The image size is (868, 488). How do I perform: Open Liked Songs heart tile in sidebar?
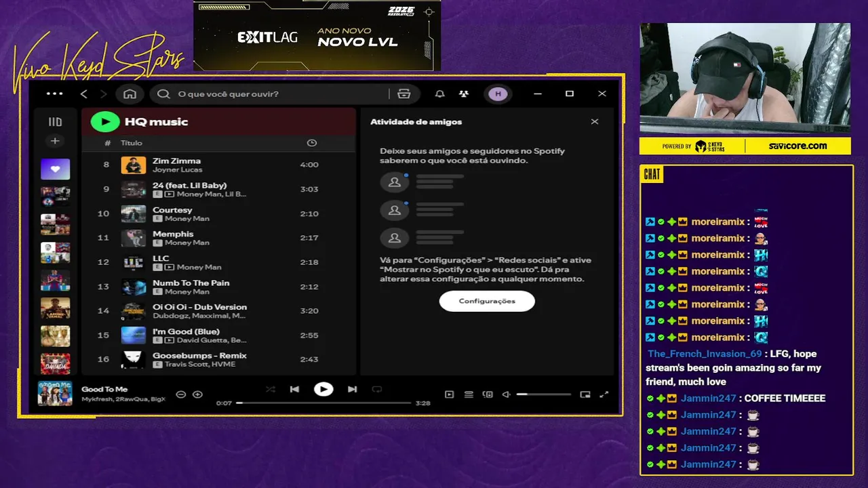point(55,169)
